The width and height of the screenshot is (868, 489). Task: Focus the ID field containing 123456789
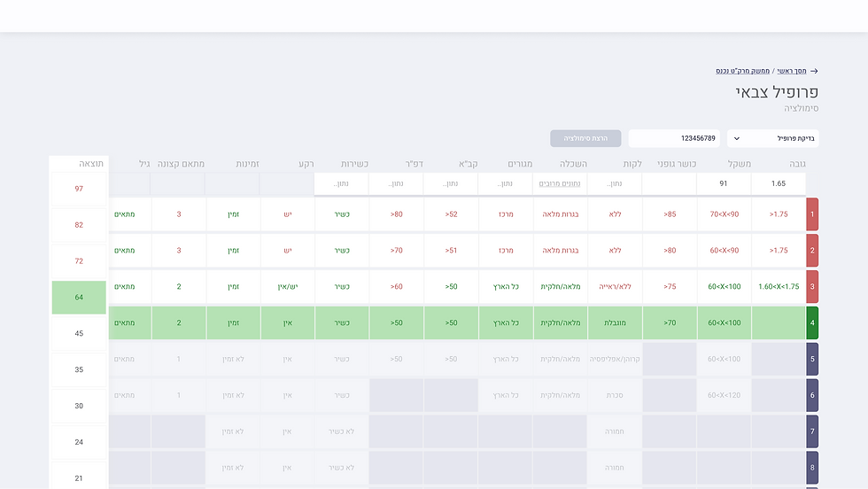coord(674,138)
